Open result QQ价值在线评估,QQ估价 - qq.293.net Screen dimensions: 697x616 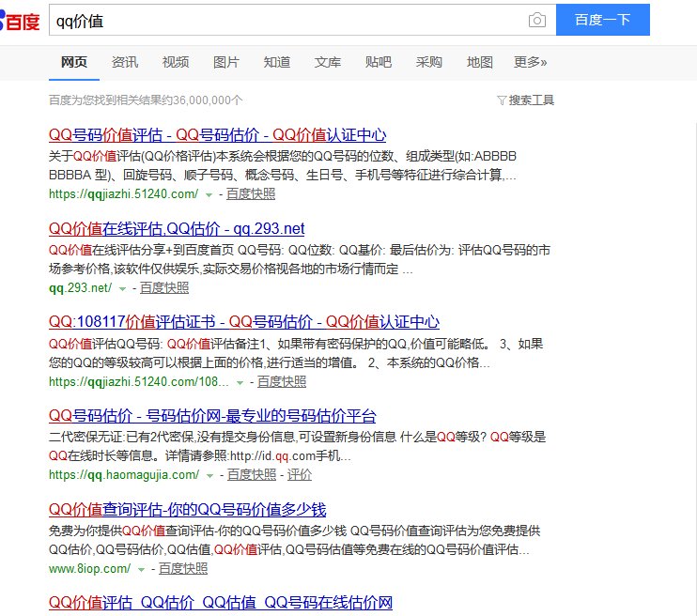pyautogui.click(x=177, y=228)
